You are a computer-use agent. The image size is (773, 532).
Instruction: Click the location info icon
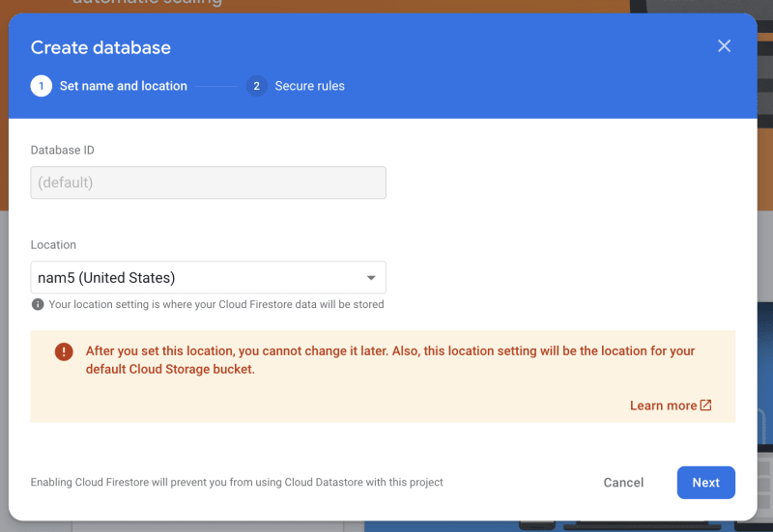pos(38,304)
